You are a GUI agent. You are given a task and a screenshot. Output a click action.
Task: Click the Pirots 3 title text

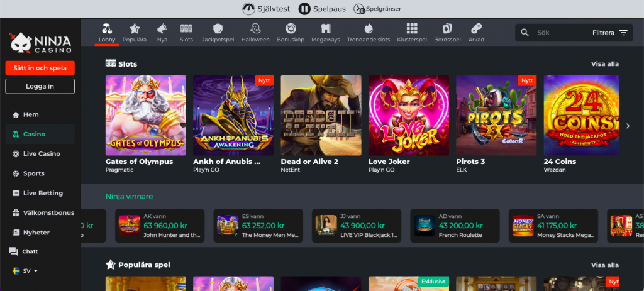click(x=470, y=162)
